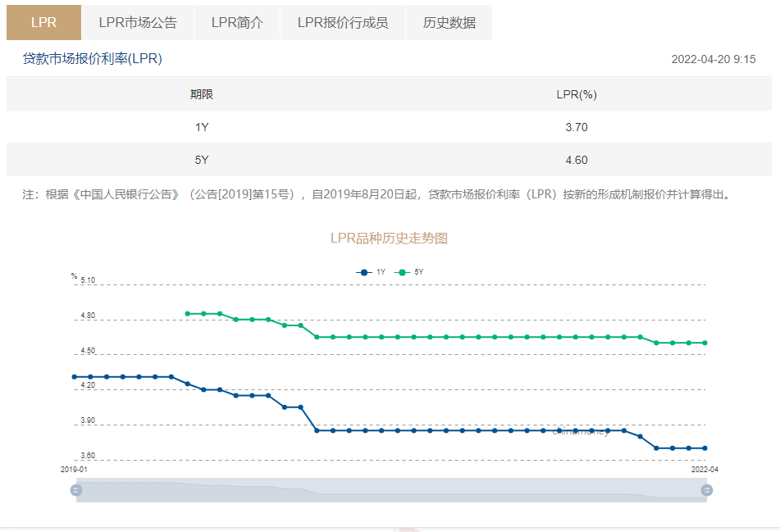Viewport: 780px width, 532px height.
Task: Click the first green 5Y data point
Action: [187, 313]
